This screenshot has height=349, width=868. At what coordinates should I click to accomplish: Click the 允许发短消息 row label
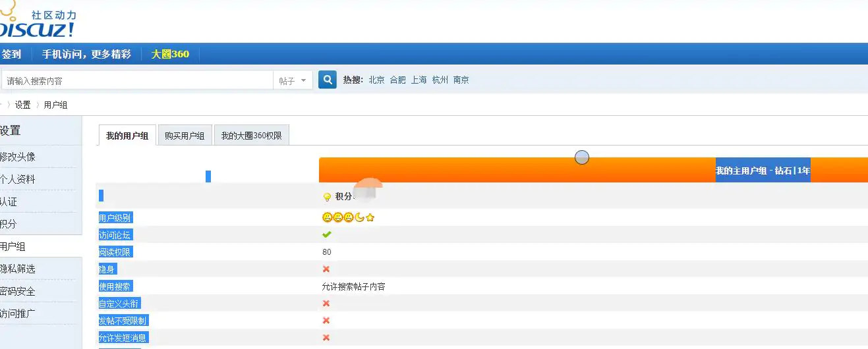click(123, 338)
